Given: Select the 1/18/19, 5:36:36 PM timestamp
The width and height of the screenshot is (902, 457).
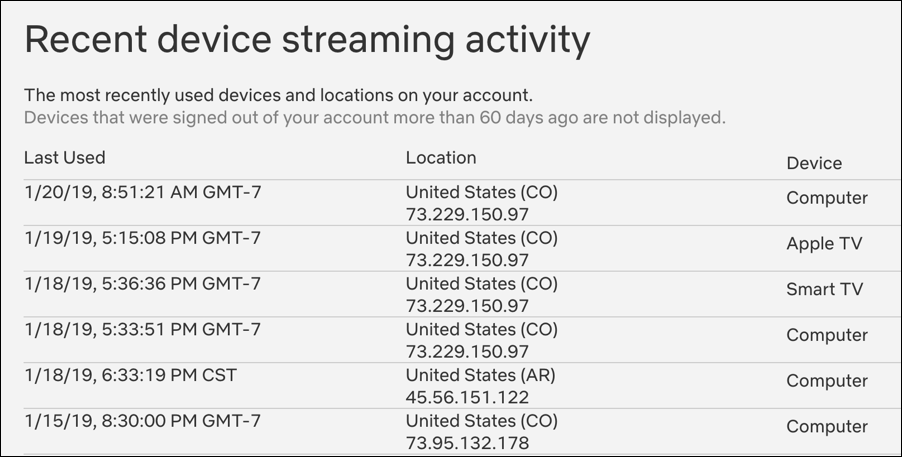Looking at the screenshot, I should (x=142, y=284).
